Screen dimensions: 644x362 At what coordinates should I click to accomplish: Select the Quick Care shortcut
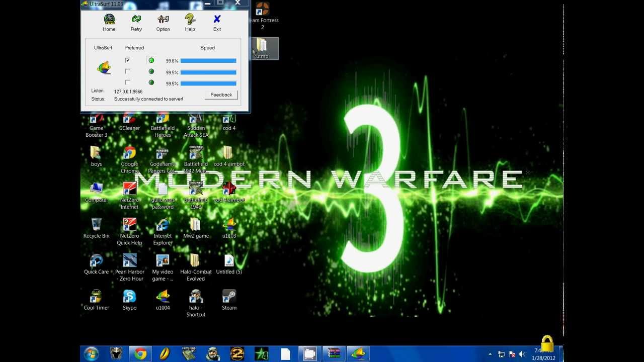[x=96, y=264]
